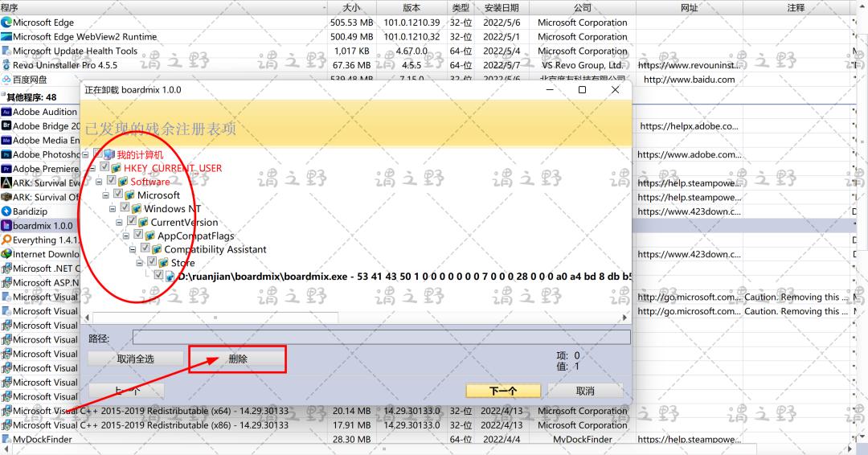Select the 百度网盘 program icon
Screen dimensions: 868x455
point(6,80)
